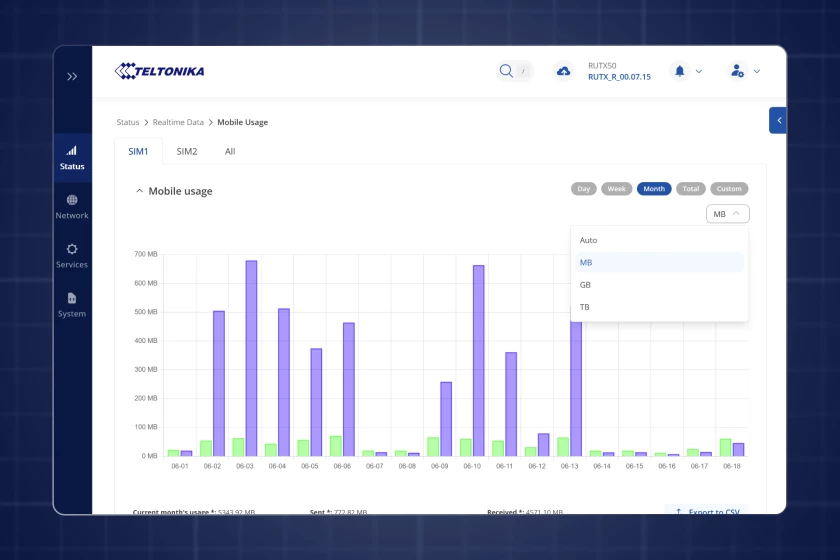Image resolution: width=840 pixels, height=560 pixels.
Task: Click Export to CSV button
Action: (x=705, y=511)
